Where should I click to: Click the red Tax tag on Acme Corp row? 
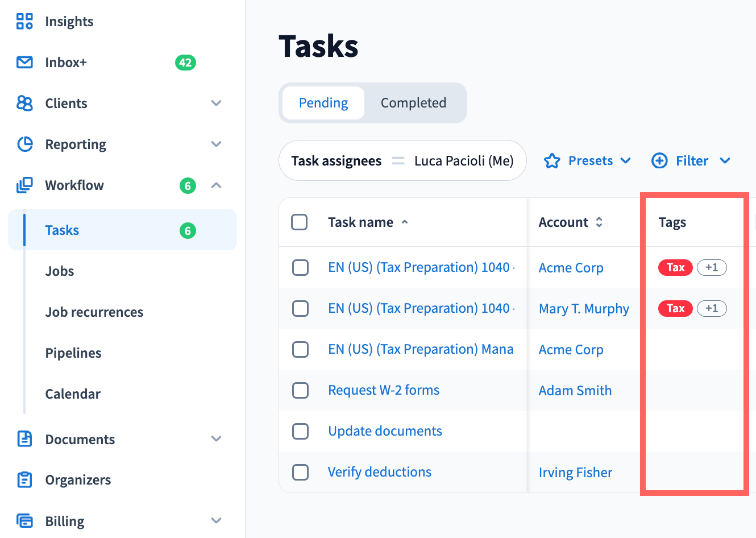tap(675, 267)
